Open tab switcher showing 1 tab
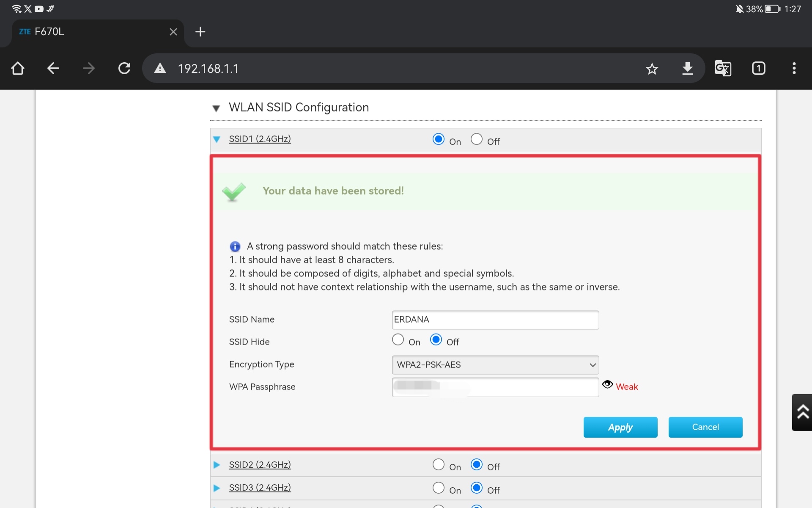 pos(758,69)
